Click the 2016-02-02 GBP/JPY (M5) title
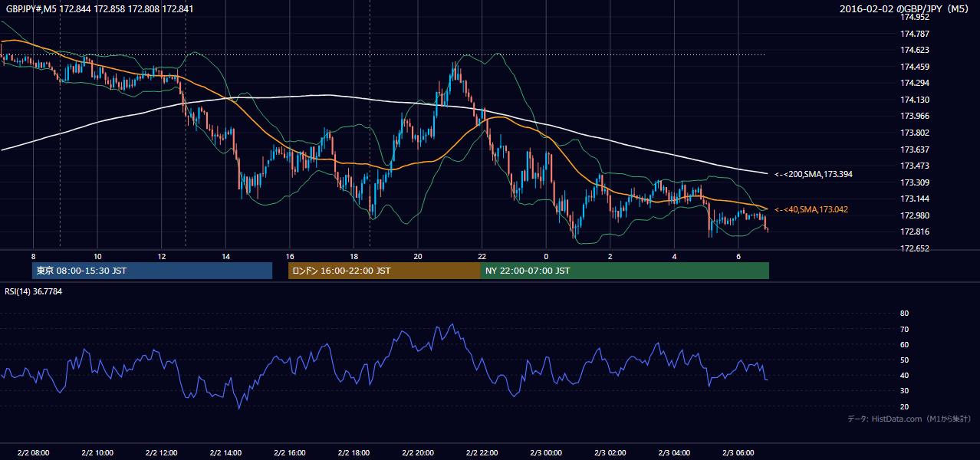Image resolution: width=980 pixels, height=460 pixels. [906, 9]
